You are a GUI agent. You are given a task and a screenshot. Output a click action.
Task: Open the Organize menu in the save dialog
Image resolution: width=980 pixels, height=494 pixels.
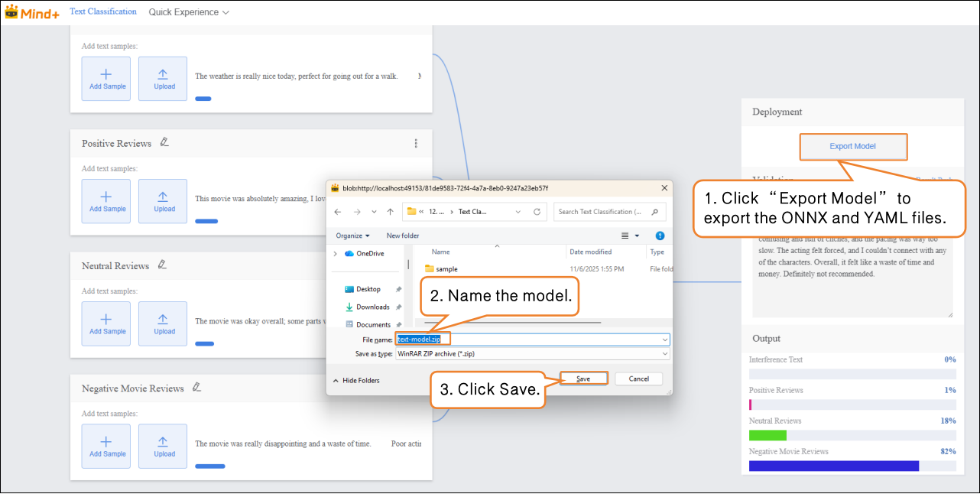click(x=352, y=236)
